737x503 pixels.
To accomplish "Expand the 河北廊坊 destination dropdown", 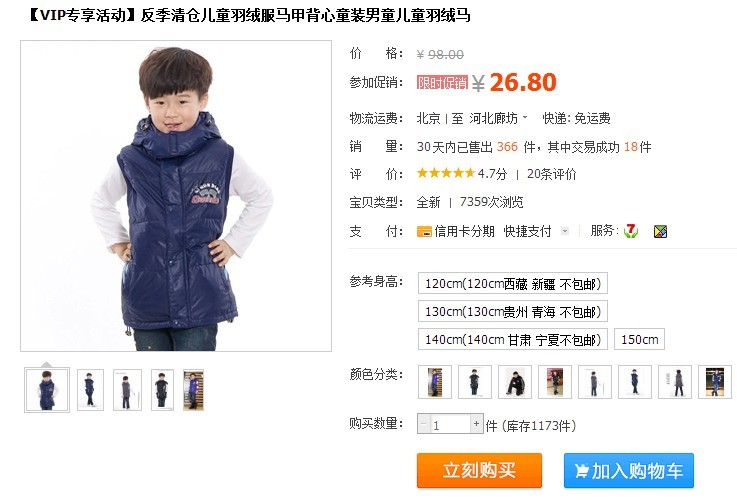I will pos(525,118).
